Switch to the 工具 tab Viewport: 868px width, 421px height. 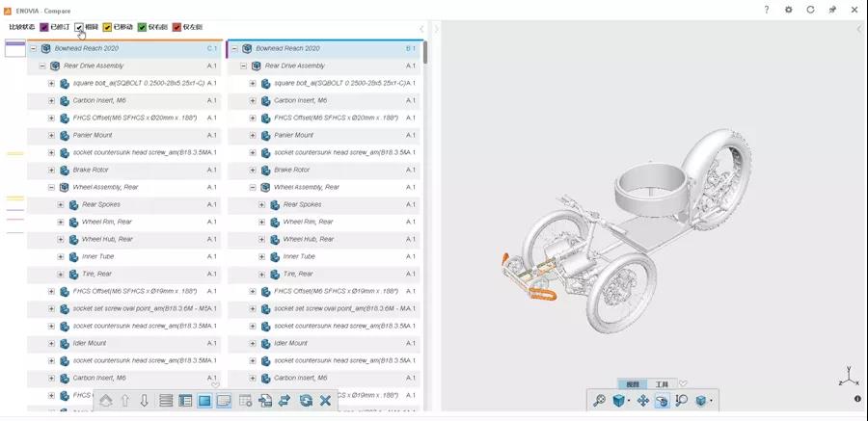662,384
